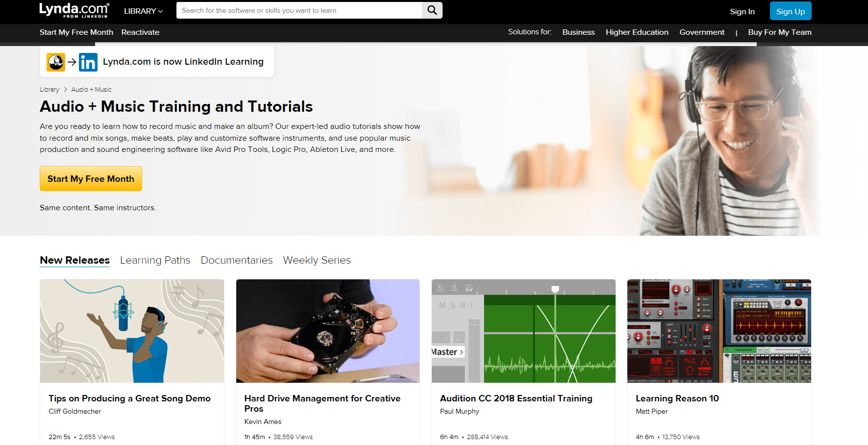The width and height of the screenshot is (868, 445).
Task: Click Tips on Producing a Great Song Demo title
Action: tap(129, 398)
